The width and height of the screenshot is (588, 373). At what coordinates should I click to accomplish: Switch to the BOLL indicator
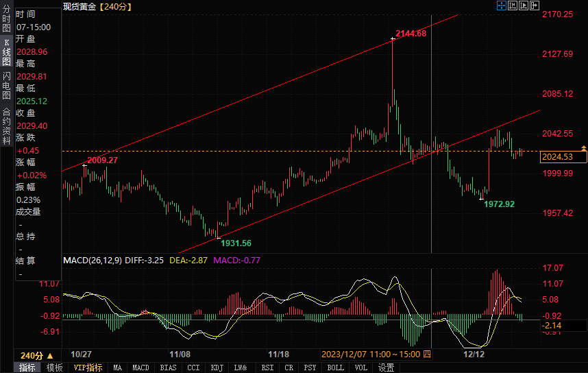click(336, 368)
